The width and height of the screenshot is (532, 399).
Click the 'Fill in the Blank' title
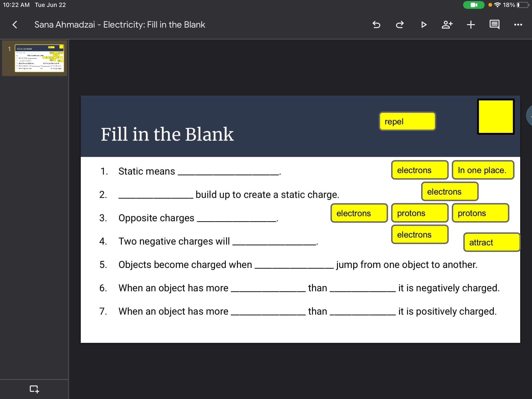coord(167,134)
